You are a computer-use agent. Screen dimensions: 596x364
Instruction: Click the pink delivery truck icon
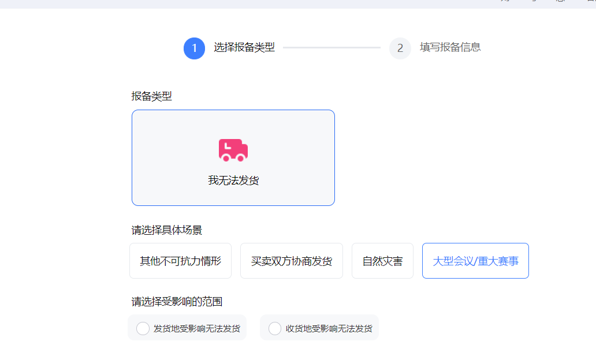coord(233,150)
